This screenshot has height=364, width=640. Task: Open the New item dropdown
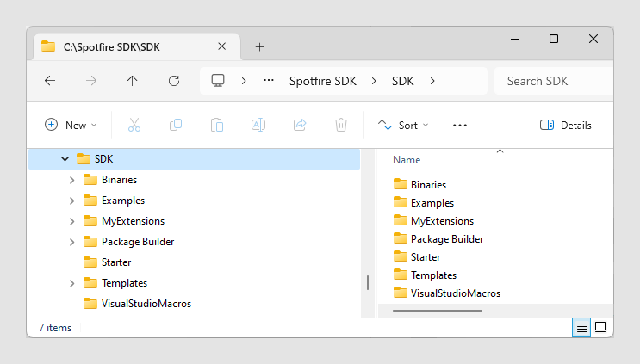71,125
